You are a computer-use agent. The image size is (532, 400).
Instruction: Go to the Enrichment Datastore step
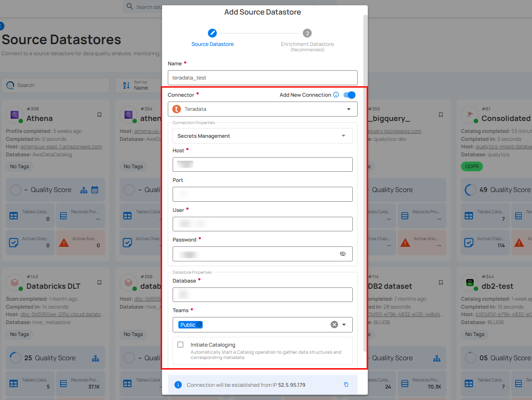(307, 33)
